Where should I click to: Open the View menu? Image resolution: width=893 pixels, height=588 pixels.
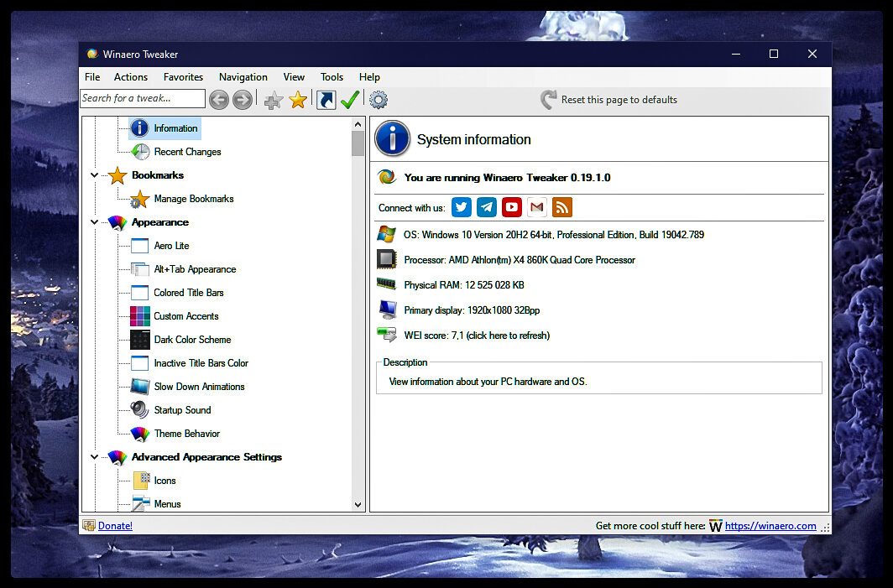[294, 77]
